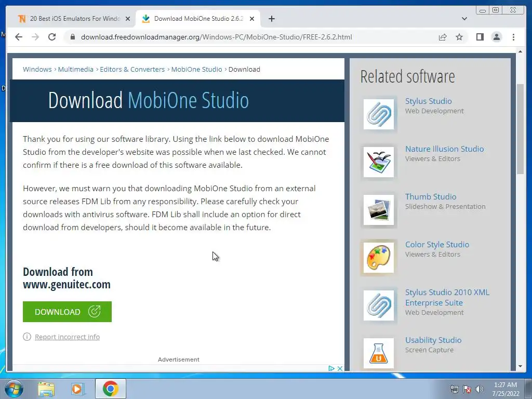
Task: Click the Usability Studio flask icon
Action: 379,353
